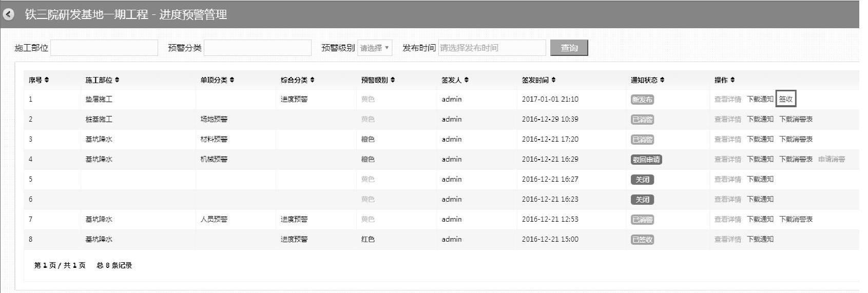Click the 新发布 status badge
This screenshot has height=293, width=868.
[642, 100]
